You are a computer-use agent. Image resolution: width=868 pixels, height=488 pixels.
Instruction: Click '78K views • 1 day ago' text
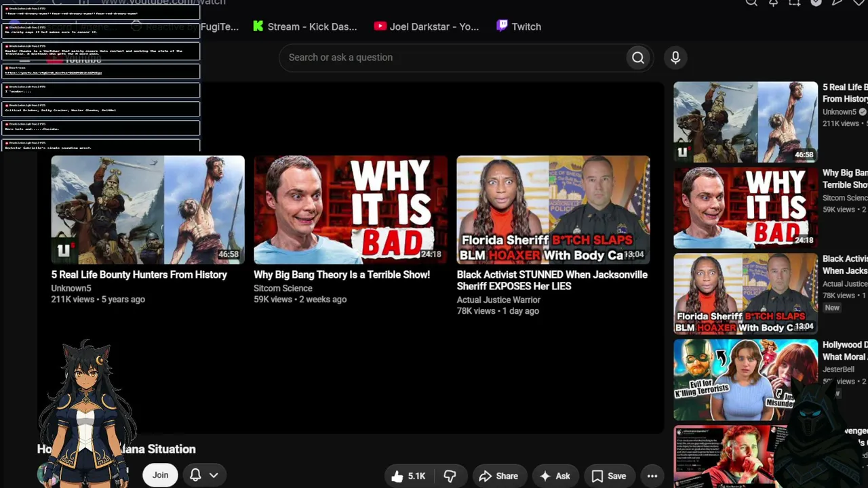[498, 311]
